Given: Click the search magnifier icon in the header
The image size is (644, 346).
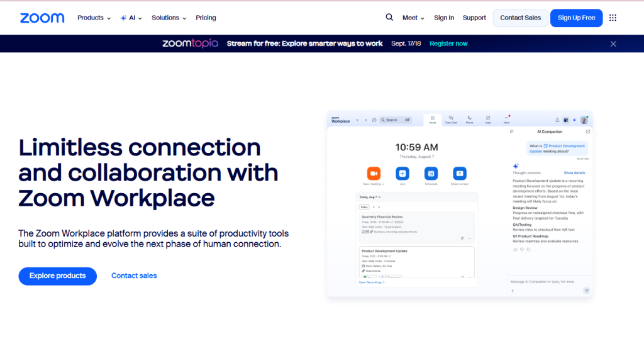Looking at the screenshot, I should 389,18.
